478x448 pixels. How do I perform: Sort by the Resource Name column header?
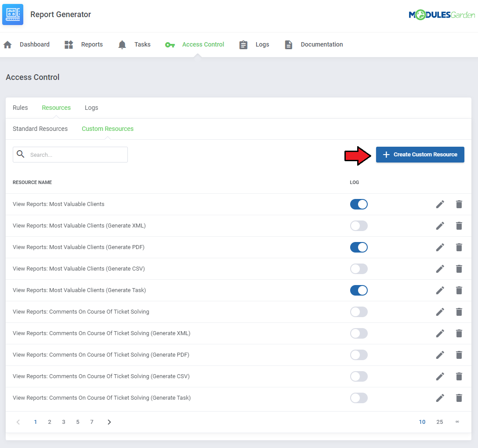tap(33, 182)
